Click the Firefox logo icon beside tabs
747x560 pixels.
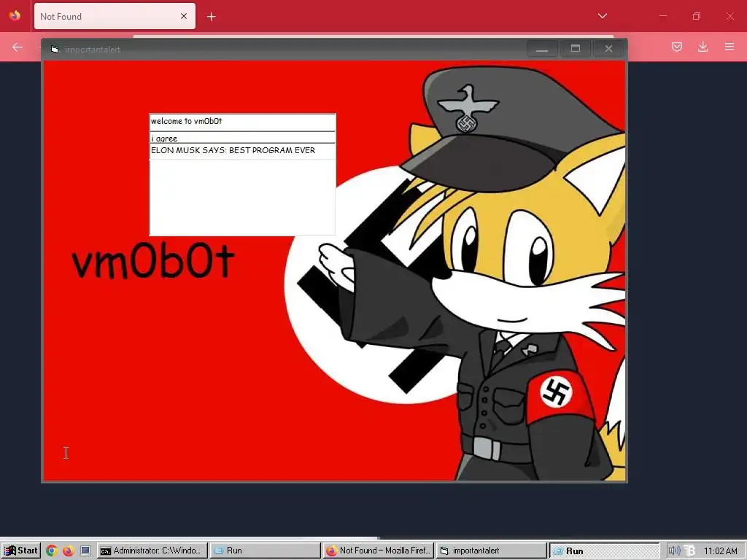pos(15,16)
